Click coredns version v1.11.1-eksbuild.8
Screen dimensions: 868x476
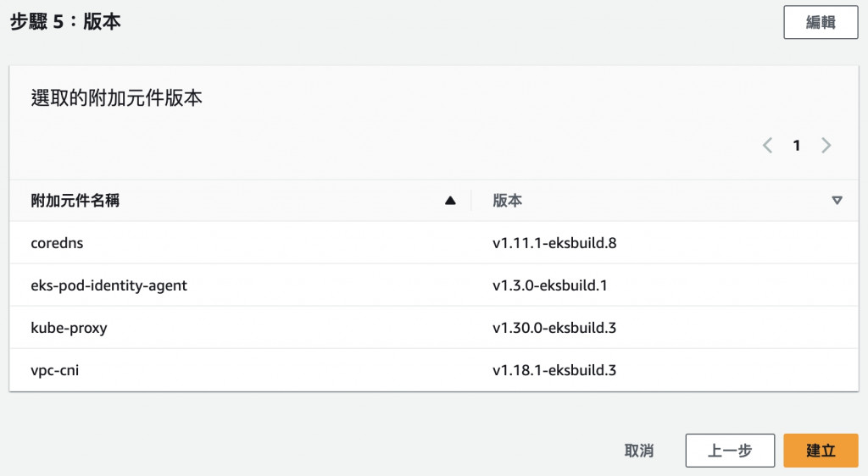(x=554, y=243)
